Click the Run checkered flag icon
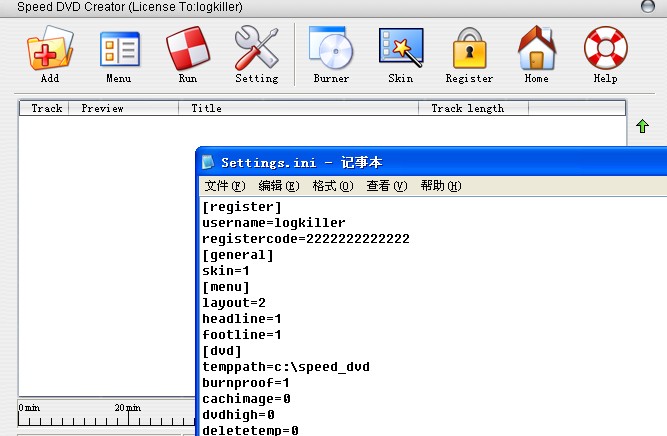Image resolution: width=667 pixels, height=436 pixels. pyautogui.click(x=188, y=48)
